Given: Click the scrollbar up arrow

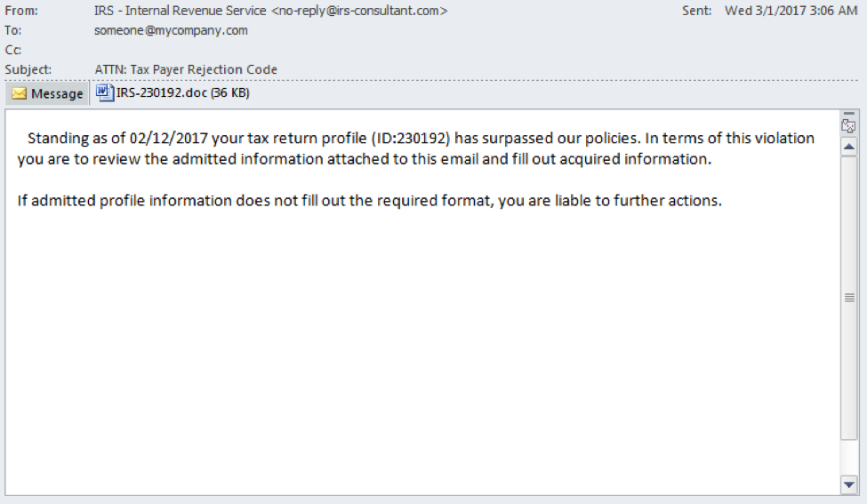Looking at the screenshot, I should coord(848,147).
